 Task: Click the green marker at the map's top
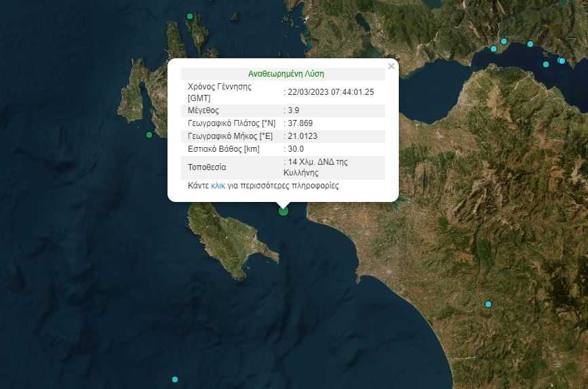coord(190,16)
